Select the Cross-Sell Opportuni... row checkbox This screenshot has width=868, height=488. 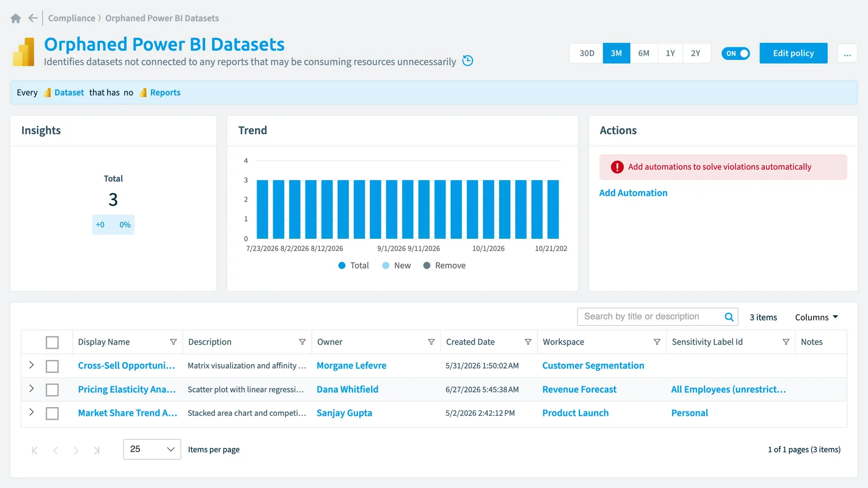(52, 366)
